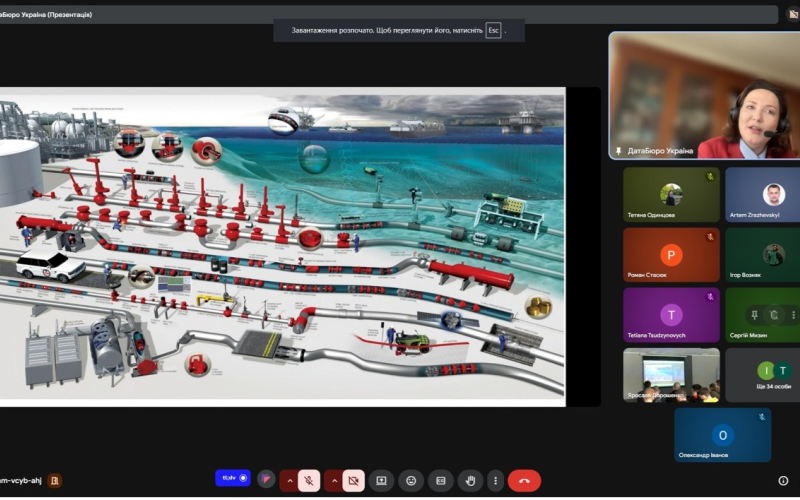Select Роман Стасюк participant tile
800x500 pixels.
[x=671, y=255]
